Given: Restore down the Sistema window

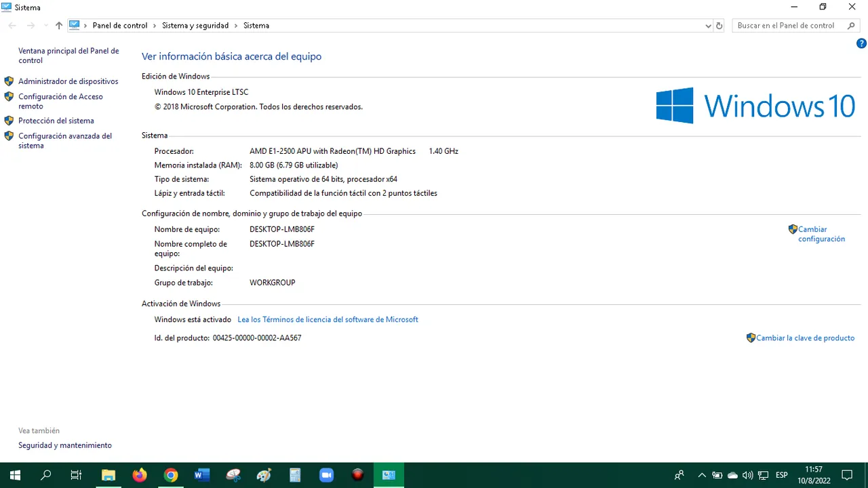Looking at the screenshot, I should [x=823, y=7].
